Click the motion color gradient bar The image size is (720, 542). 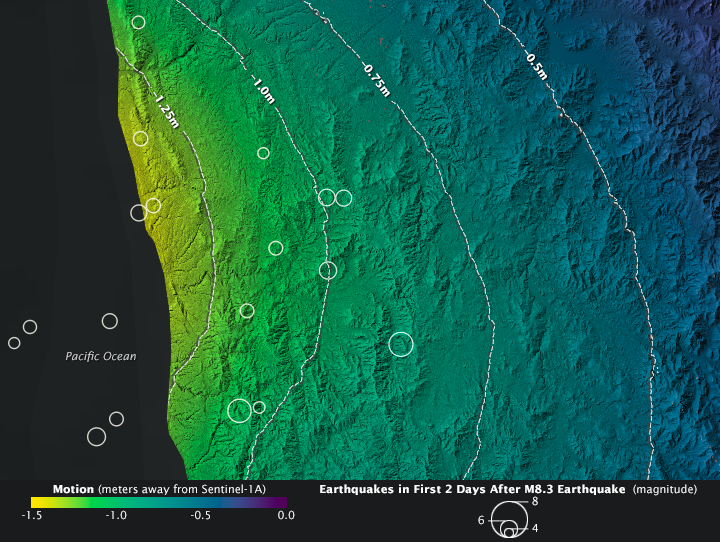coord(158,502)
